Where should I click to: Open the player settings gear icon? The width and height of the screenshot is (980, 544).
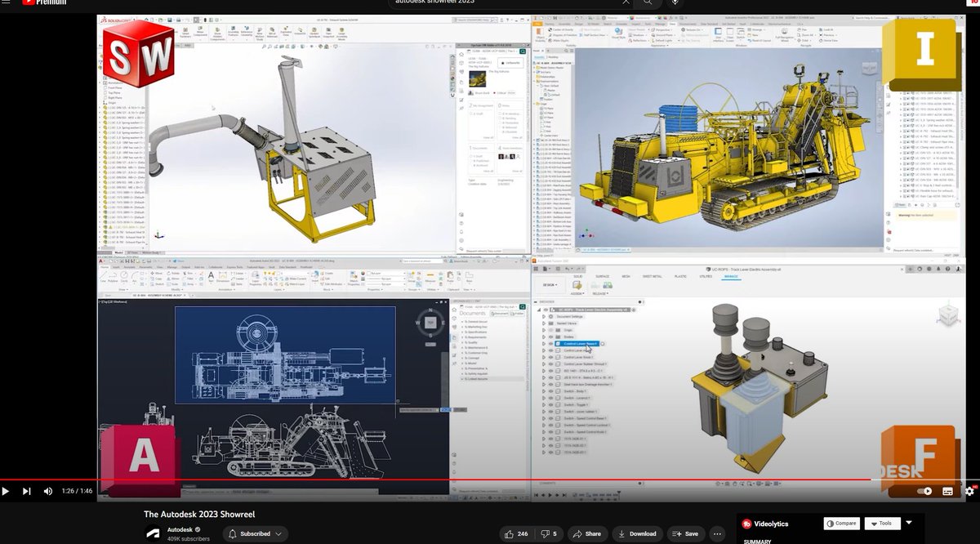click(971, 491)
